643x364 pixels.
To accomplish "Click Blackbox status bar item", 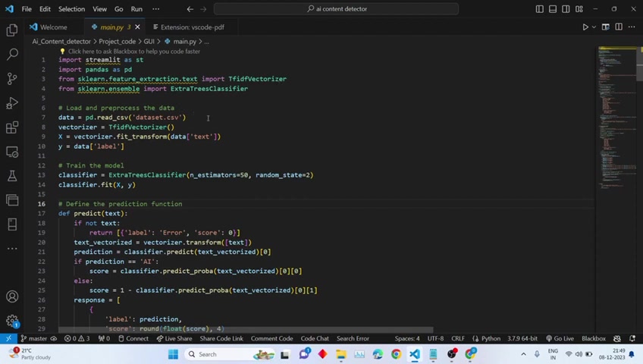I will 594,338.
